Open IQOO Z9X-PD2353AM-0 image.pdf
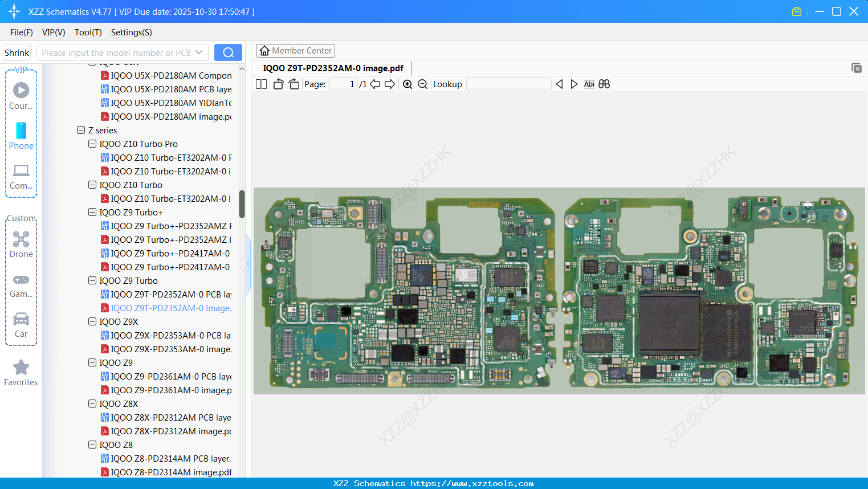Image resolution: width=868 pixels, height=489 pixels. click(169, 349)
